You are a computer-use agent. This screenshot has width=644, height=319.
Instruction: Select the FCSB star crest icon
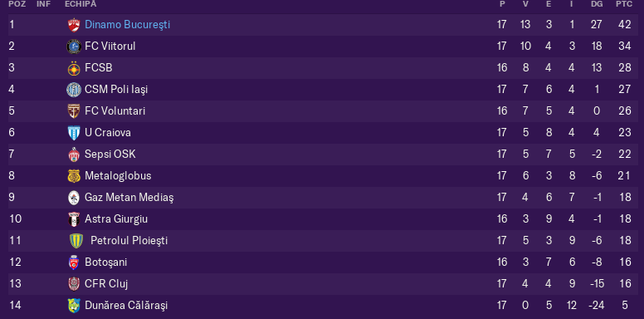point(74,68)
